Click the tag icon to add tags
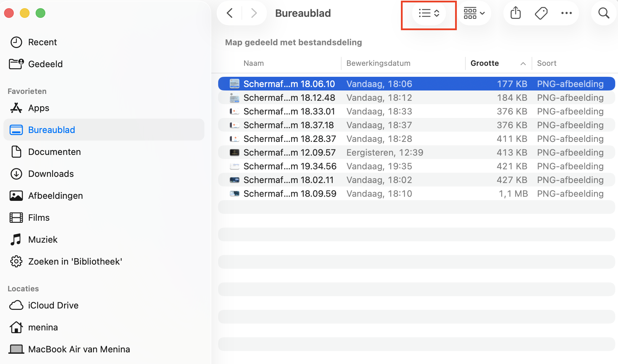Screen dimensions: 618x364 (x=541, y=13)
